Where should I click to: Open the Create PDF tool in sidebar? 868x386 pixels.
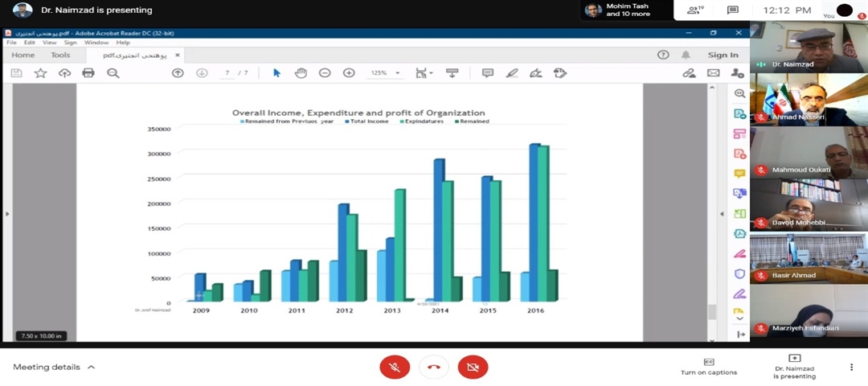tap(739, 154)
